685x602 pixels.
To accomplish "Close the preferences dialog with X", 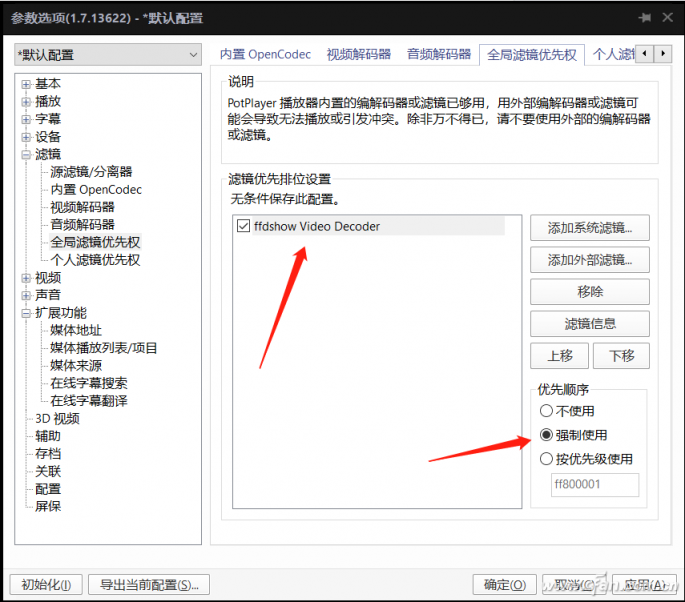I will click(667, 17).
